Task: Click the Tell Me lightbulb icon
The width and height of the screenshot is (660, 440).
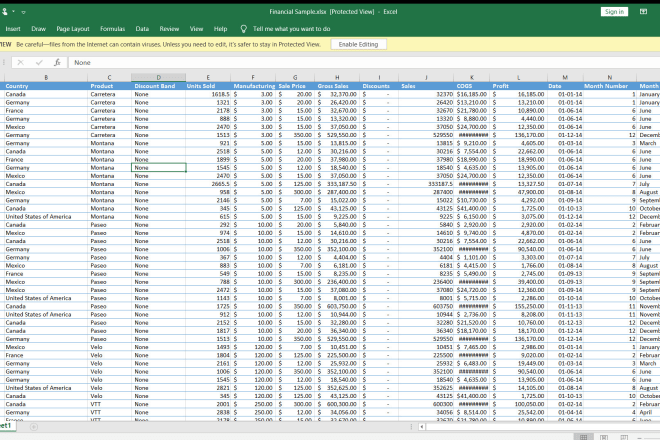Action: click(243, 29)
